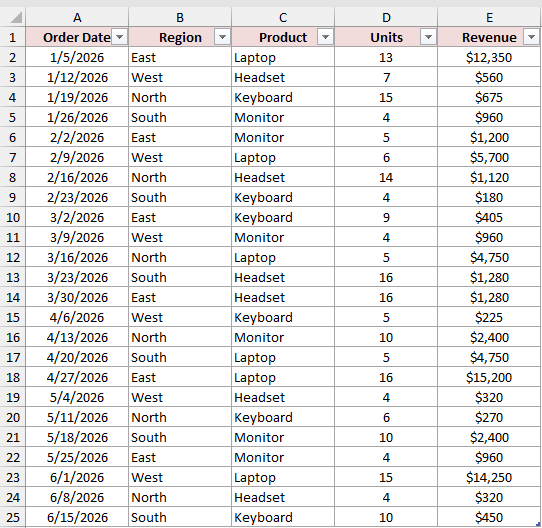The height and width of the screenshot is (528, 542).
Task: Select Monitor cell in row 5
Action: pos(283,117)
